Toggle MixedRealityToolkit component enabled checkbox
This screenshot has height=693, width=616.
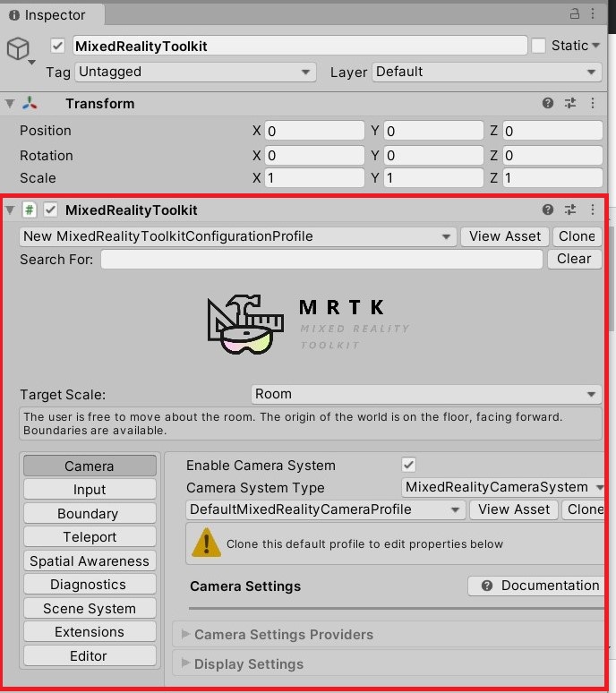click(x=50, y=210)
